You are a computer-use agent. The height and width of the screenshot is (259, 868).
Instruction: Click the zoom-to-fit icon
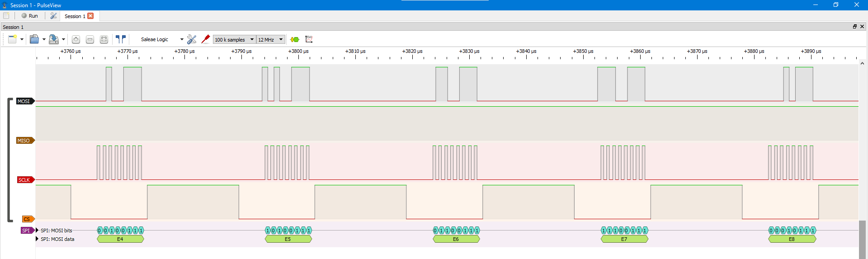[104, 39]
